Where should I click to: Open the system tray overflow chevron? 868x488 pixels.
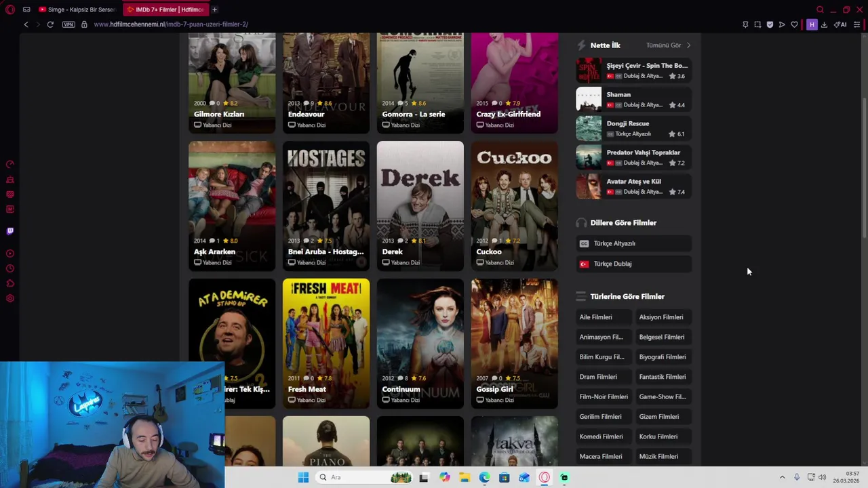[x=782, y=477]
